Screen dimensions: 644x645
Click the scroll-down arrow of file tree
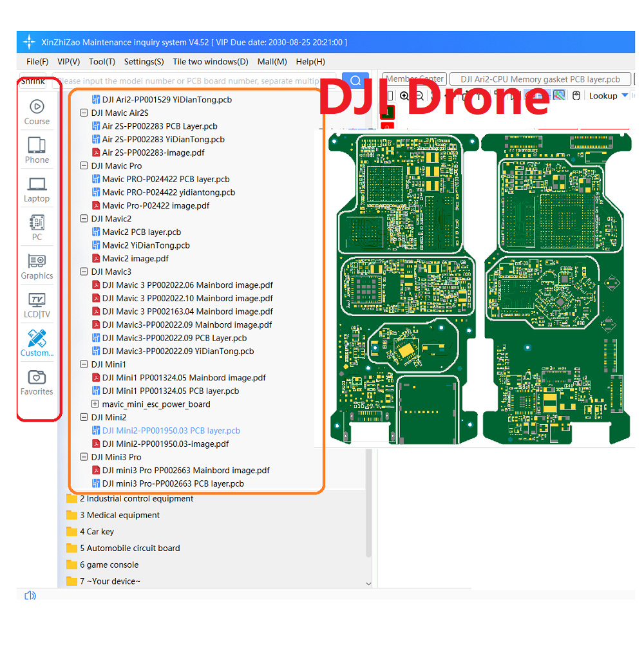[x=369, y=583]
